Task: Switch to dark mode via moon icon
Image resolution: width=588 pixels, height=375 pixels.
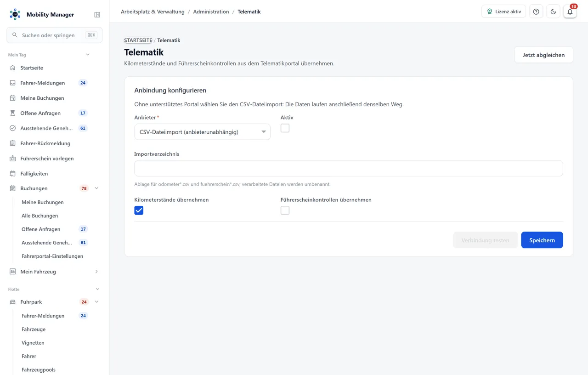Action: 553,11
